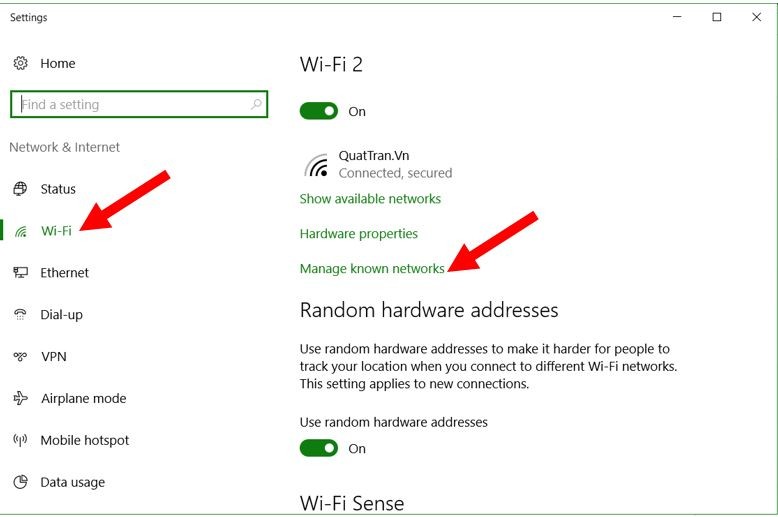
Task: Click the Mobile hotspot icon
Action: point(20,441)
